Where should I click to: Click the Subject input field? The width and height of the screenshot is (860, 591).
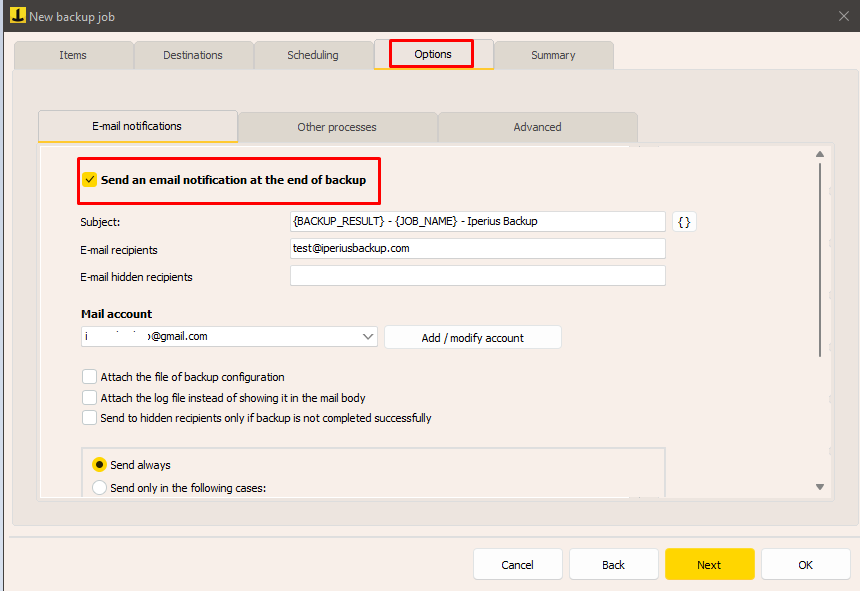[x=478, y=221]
